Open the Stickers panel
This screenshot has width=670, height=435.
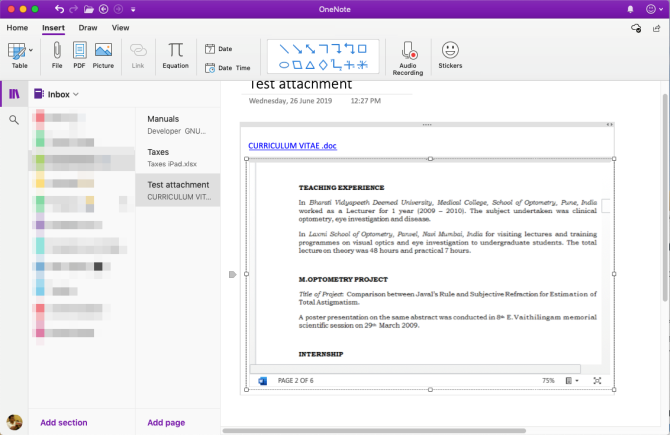point(450,53)
